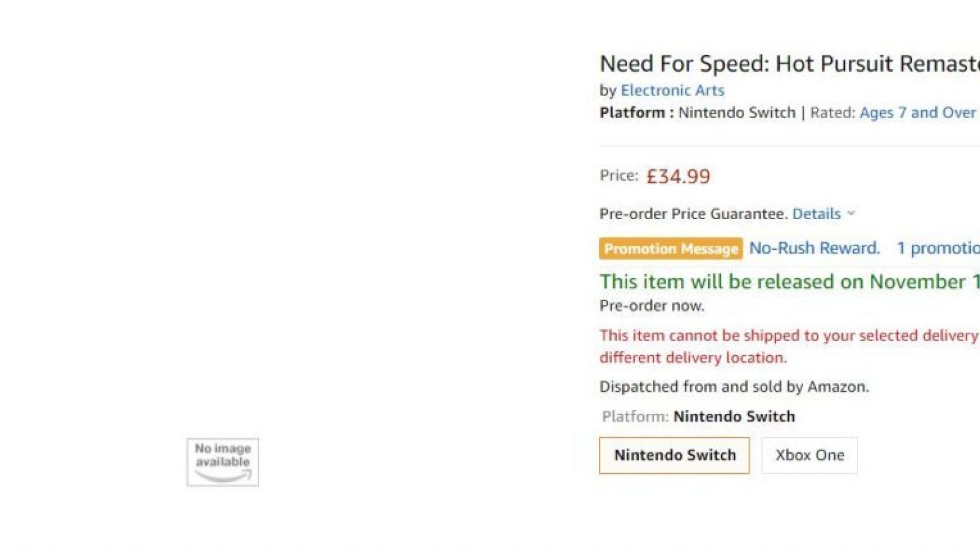Open the '1 promotion' link
Screen dimensions: 980x551
tap(938, 248)
